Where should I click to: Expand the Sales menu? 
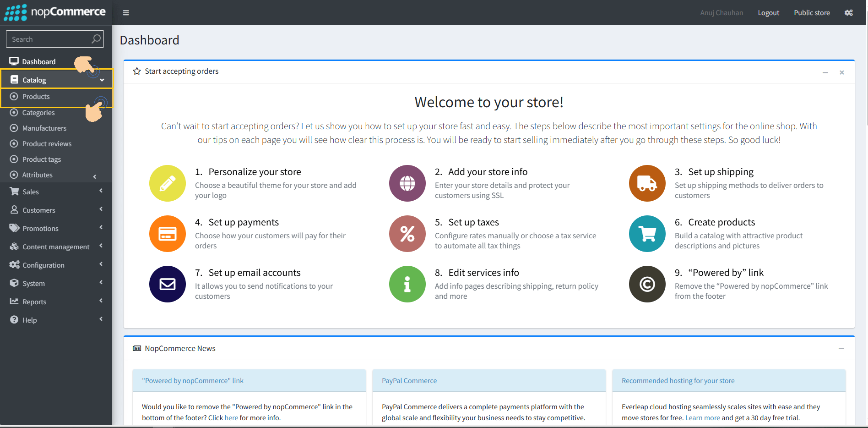[x=31, y=192]
